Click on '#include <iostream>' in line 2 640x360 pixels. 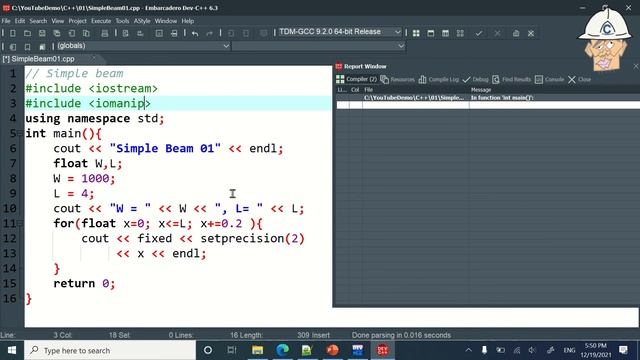pos(91,89)
